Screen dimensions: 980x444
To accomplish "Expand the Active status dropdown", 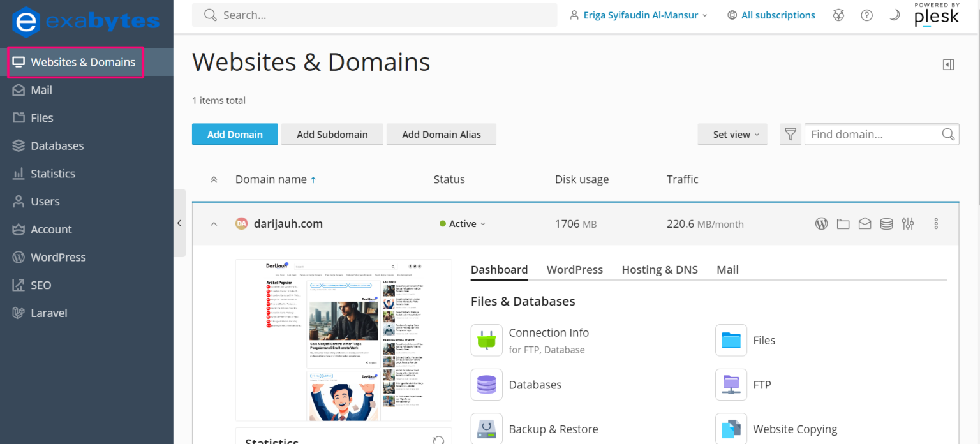I will [463, 224].
